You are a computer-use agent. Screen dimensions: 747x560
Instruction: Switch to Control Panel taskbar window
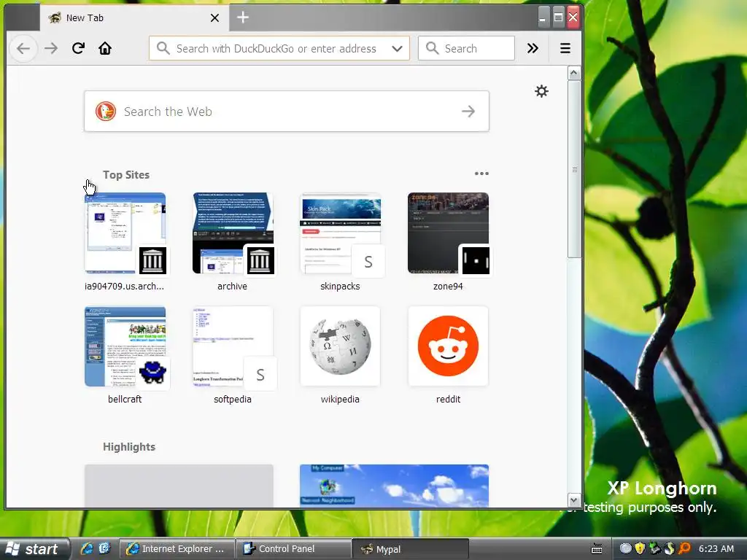coord(293,549)
